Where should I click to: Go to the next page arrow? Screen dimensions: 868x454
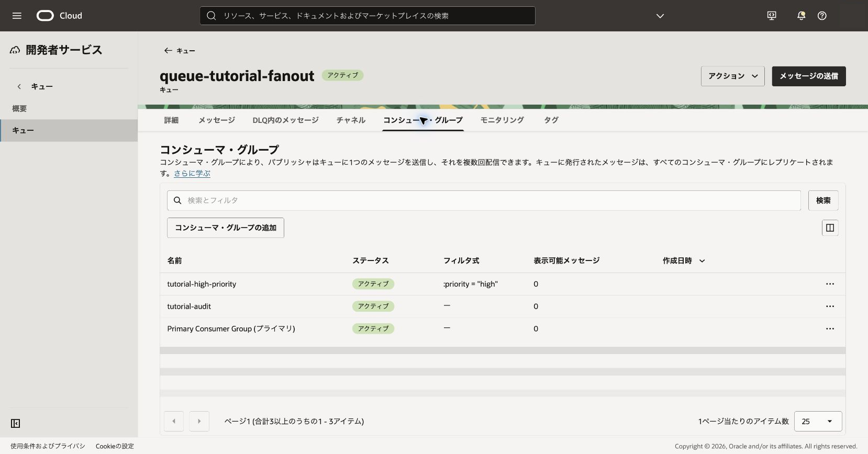(199, 421)
